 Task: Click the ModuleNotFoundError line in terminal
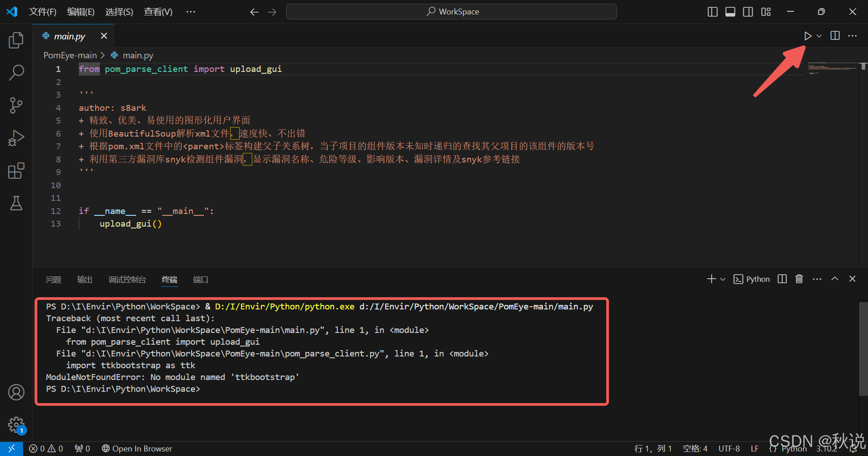(173, 377)
